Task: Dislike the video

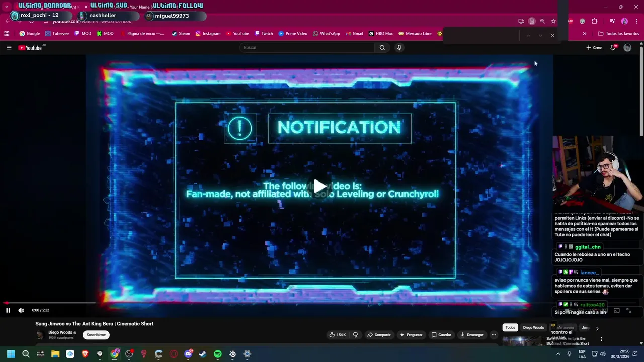Action: [x=356, y=335]
